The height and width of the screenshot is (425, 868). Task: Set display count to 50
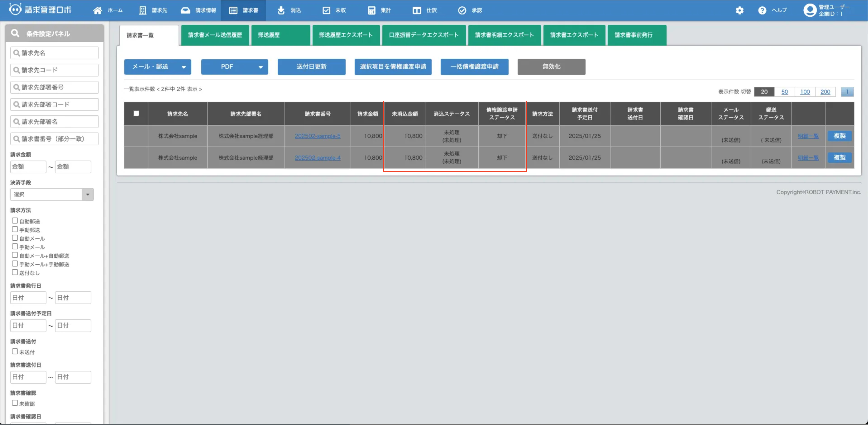785,92
